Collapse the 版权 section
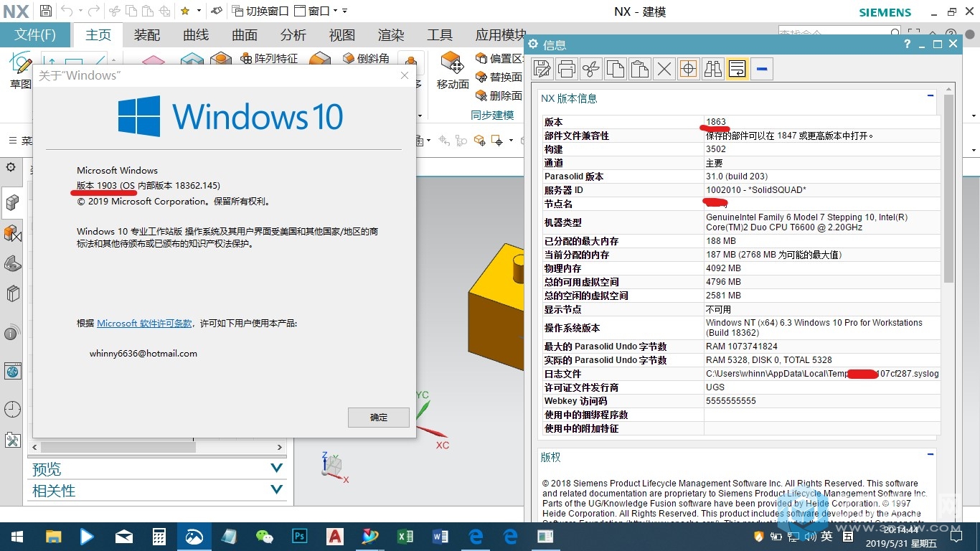This screenshot has height=551, width=980. 930,454
